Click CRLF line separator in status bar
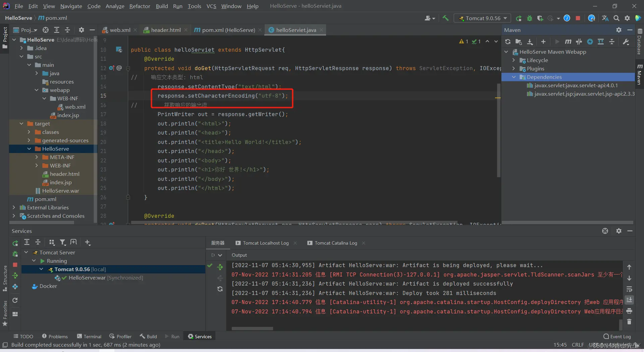 pyautogui.click(x=578, y=345)
